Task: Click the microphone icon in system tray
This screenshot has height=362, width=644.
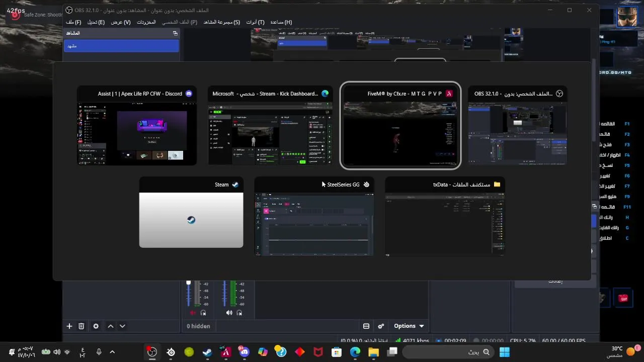Action: pyautogui.click(x=99, y=352)
